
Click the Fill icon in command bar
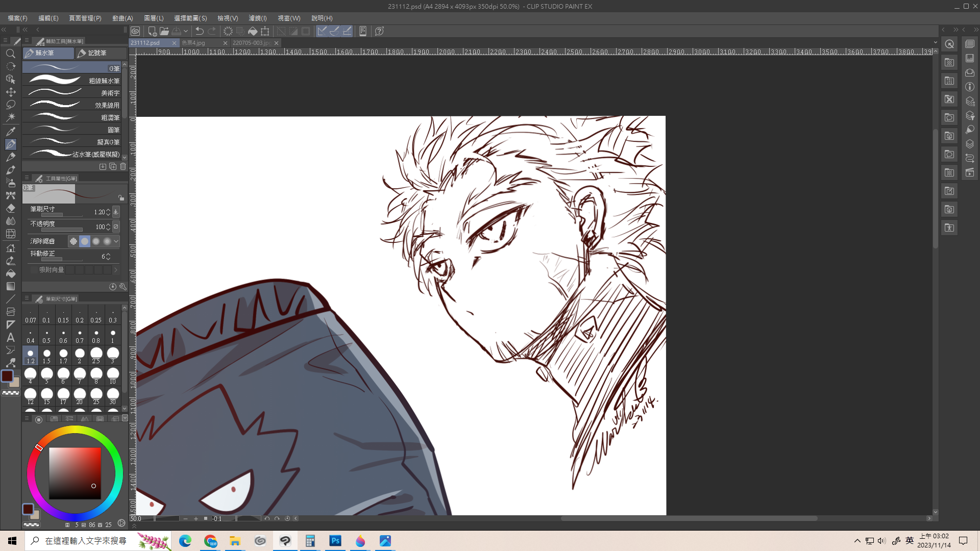(x=253, y=31)
